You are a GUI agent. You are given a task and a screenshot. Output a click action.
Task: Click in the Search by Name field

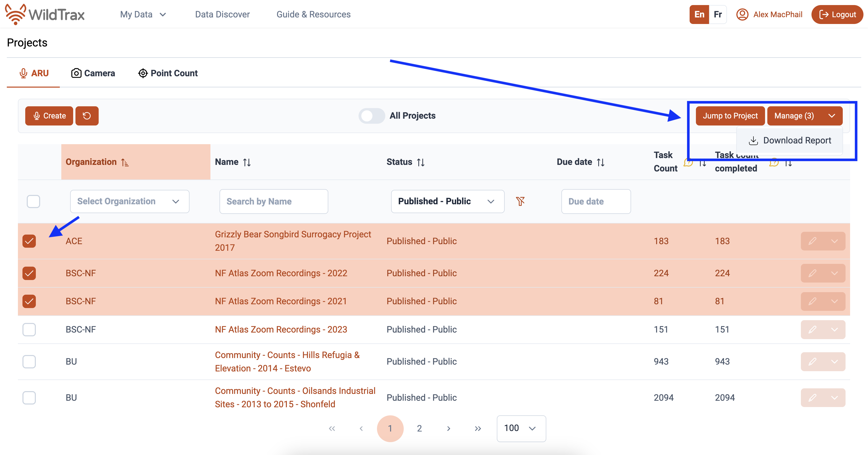(273, 201)
